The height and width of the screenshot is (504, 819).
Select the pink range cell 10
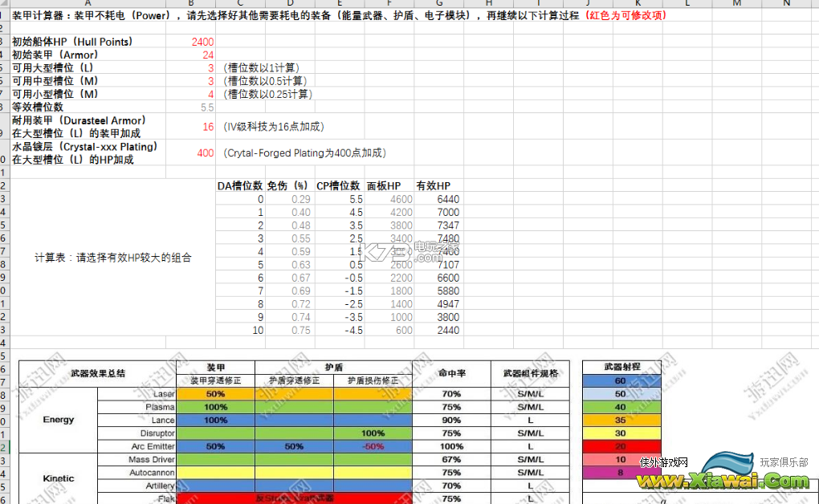coord(621,460)
